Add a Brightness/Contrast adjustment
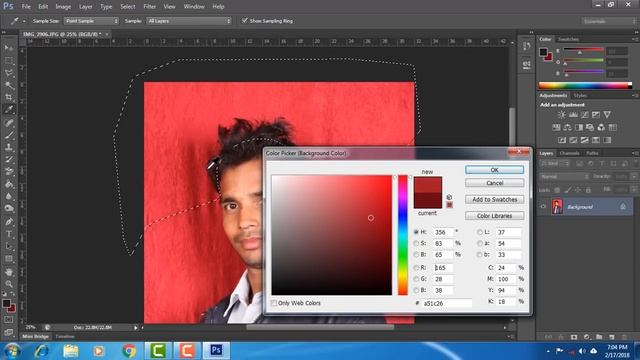 (562, 115)
